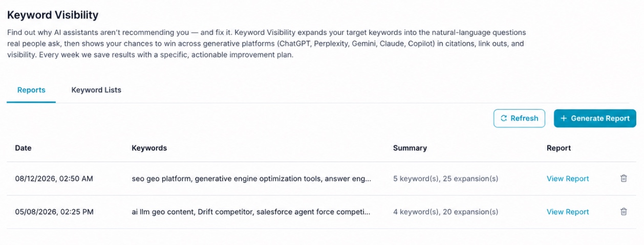Screen dimensions: 644x245
Task: Click the Date column header
Action: point(23,148)
